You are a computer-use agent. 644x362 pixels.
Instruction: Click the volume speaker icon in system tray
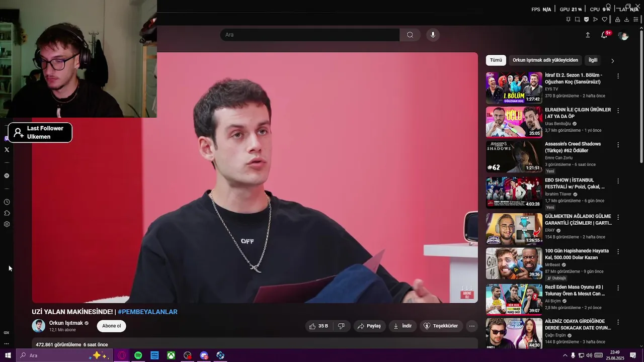click(589, 355)
